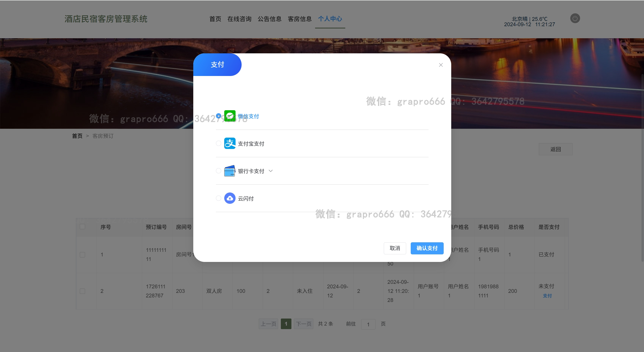The width and height of the screenshot is (644, 352).
Task: Click the 取消 button
Action: [395, 248]
